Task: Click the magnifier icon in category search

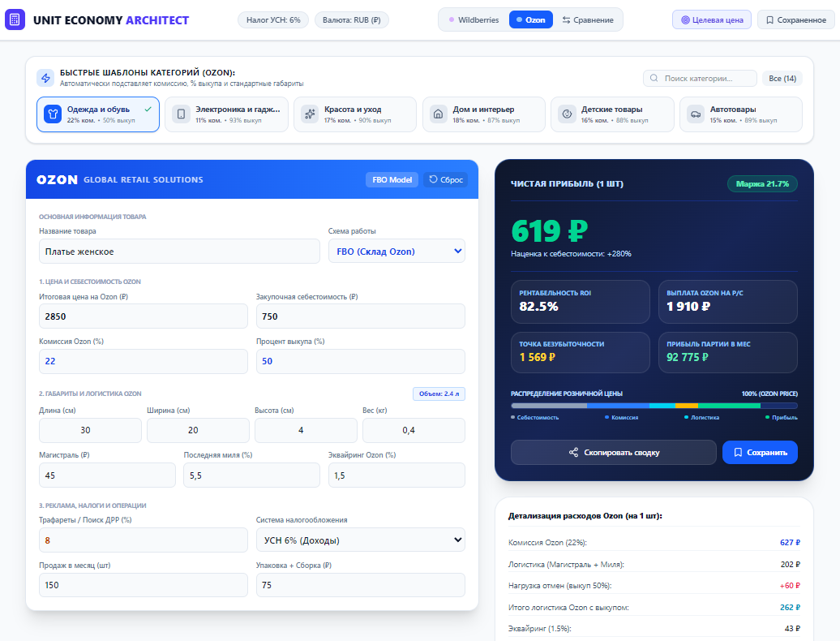Action: tap(654, 78)
